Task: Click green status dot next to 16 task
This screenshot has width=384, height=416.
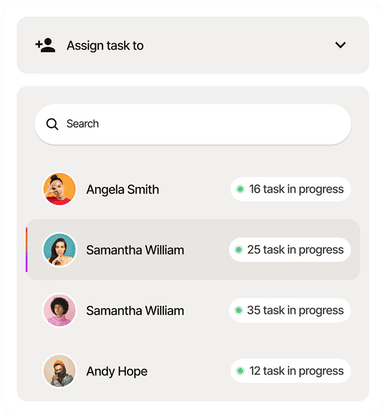Action: (240, 189)
